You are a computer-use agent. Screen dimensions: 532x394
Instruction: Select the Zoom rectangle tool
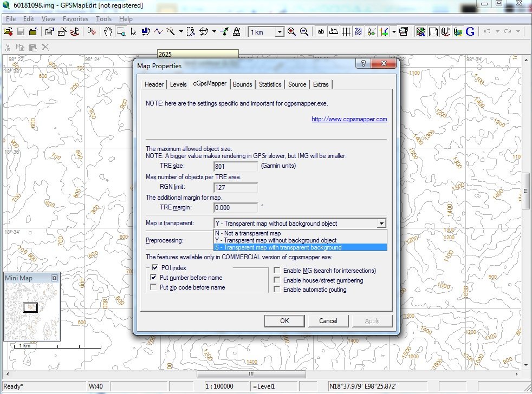click(x=121, y=32)
